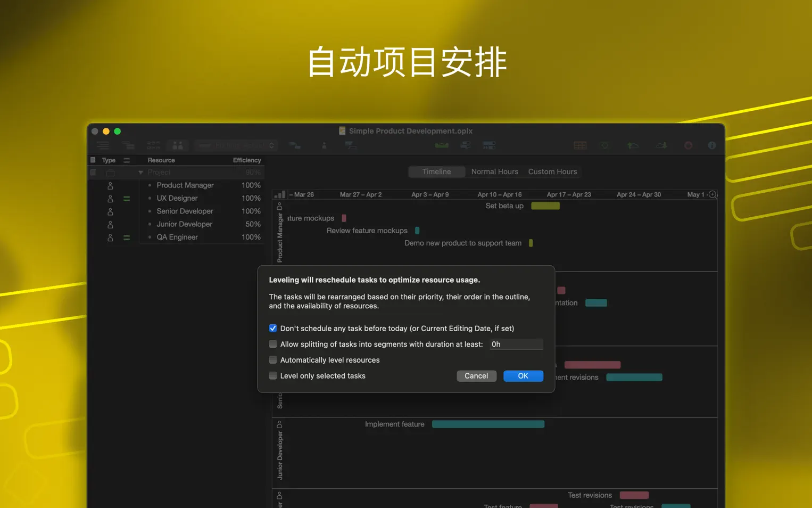Switch to Task view (Gantt) toolbar icon
812x508 pixels.
click(128, 145)
